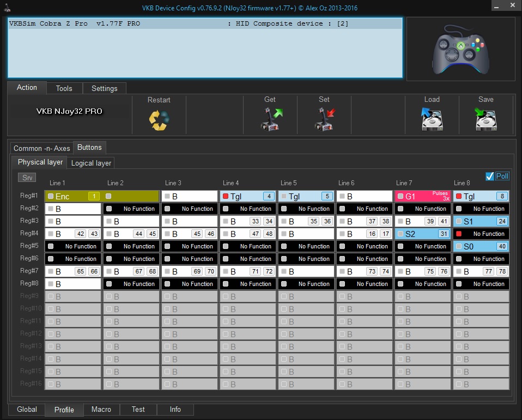This screenshot has width=522, height=420.
Task: Select the Physical layer tab
Action: 40,162
